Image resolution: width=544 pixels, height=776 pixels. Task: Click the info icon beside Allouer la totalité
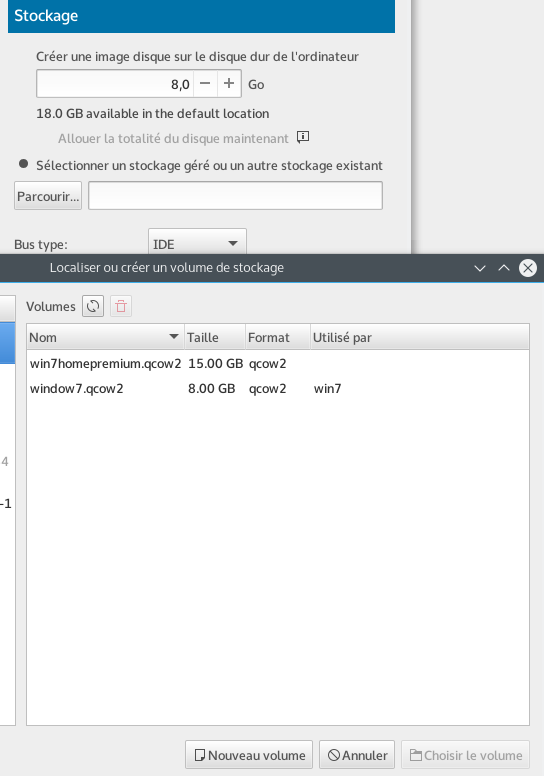coord(303,137)
